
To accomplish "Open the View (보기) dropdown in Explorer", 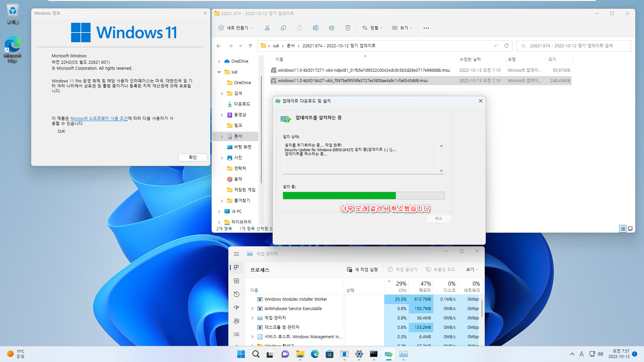I will click(402, 28).
